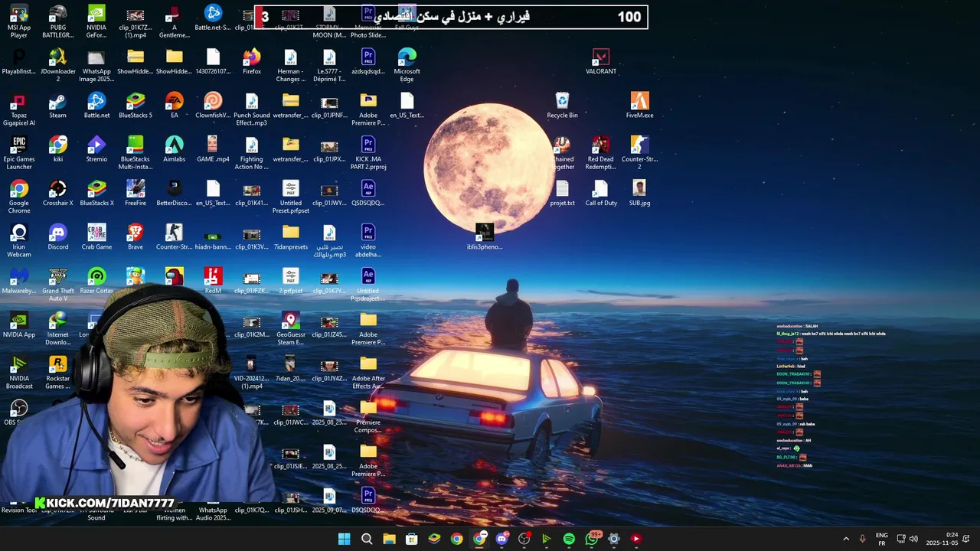Screen dimensions: 980x551
Task: Open the projet.txt text file
Action: click(562, 193)
